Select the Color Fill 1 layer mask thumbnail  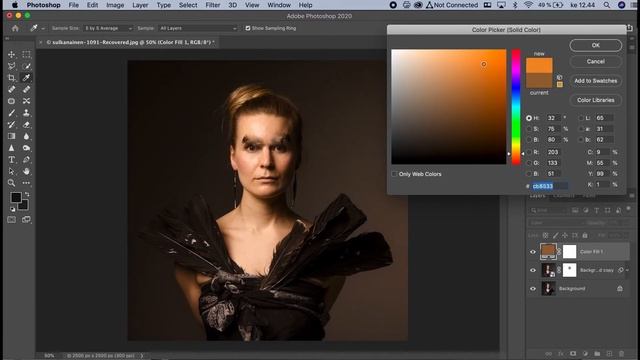pos(569,252)
